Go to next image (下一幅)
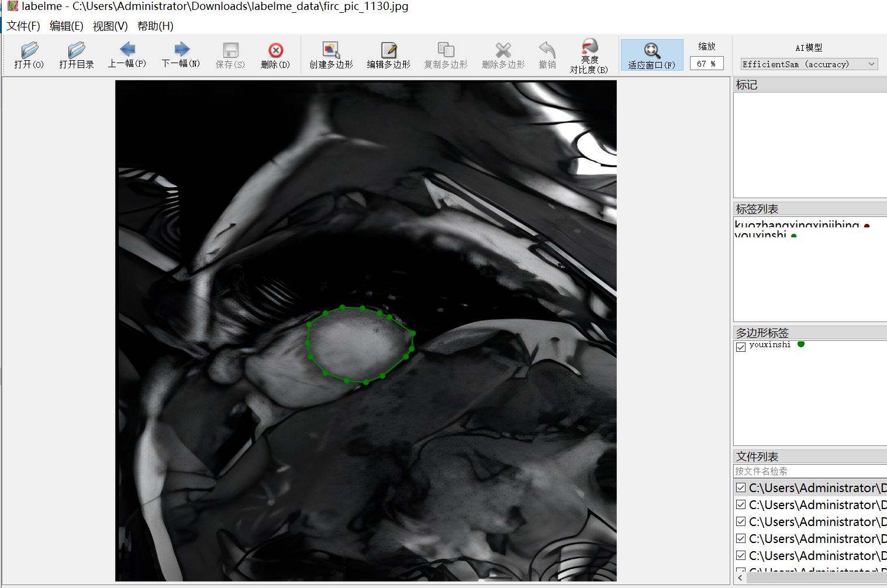Viewport: 887px width, 588px height. (181, 56)
